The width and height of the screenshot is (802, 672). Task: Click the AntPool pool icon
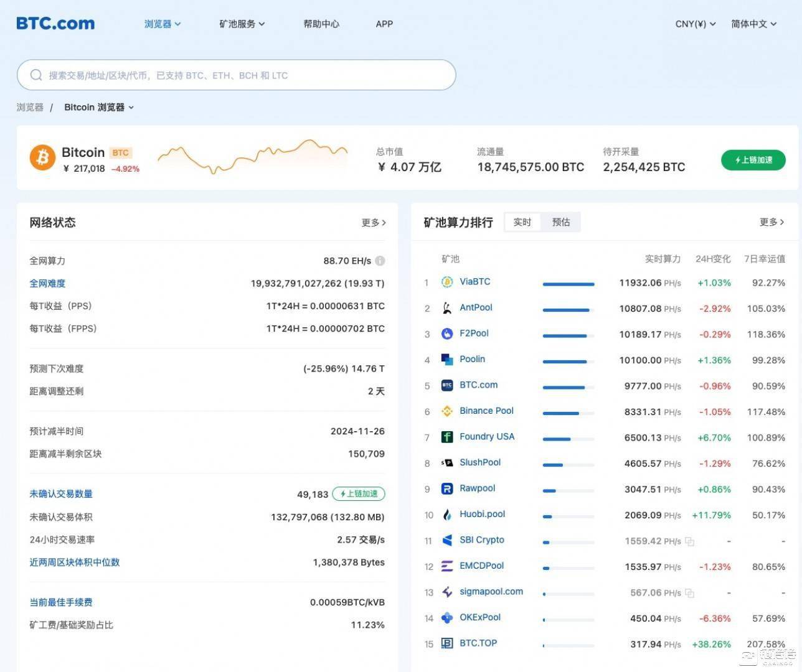pyautogui.click(x=447, y=308)
